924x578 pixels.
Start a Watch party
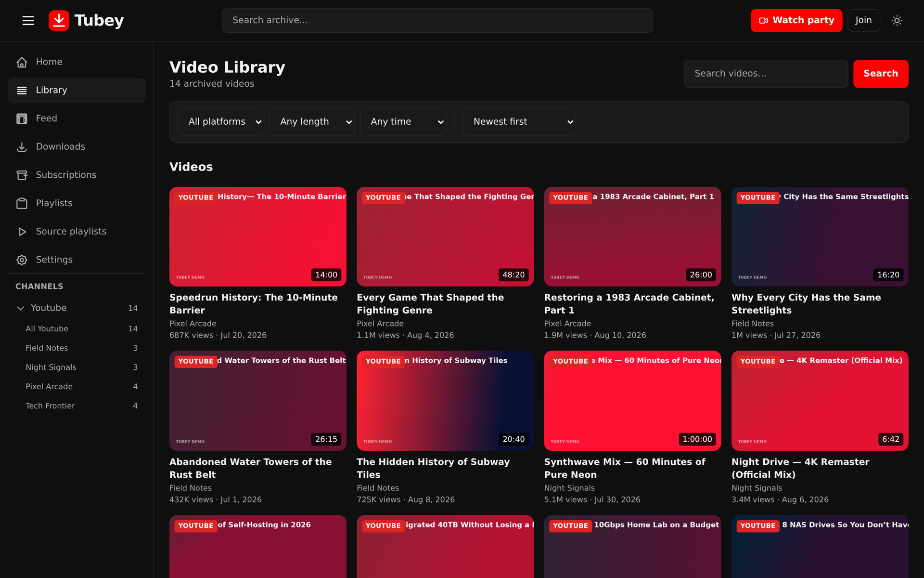tap(796, 20)
